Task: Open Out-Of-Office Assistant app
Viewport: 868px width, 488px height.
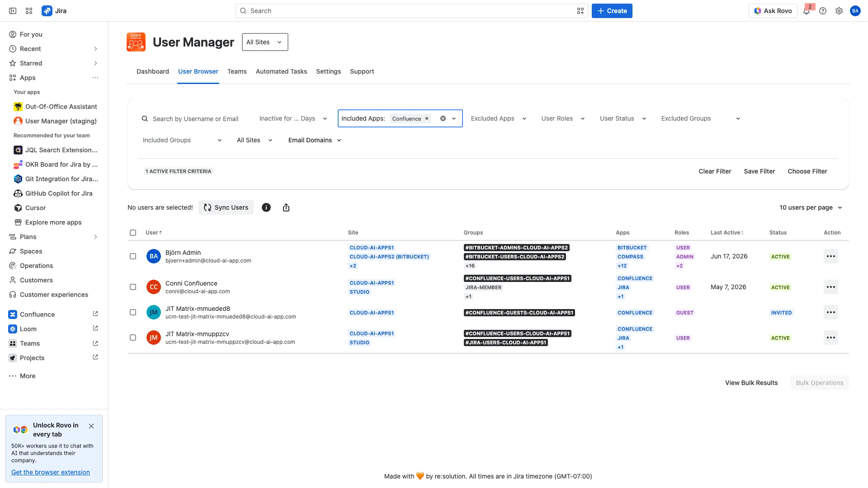Action: [55, 107]
